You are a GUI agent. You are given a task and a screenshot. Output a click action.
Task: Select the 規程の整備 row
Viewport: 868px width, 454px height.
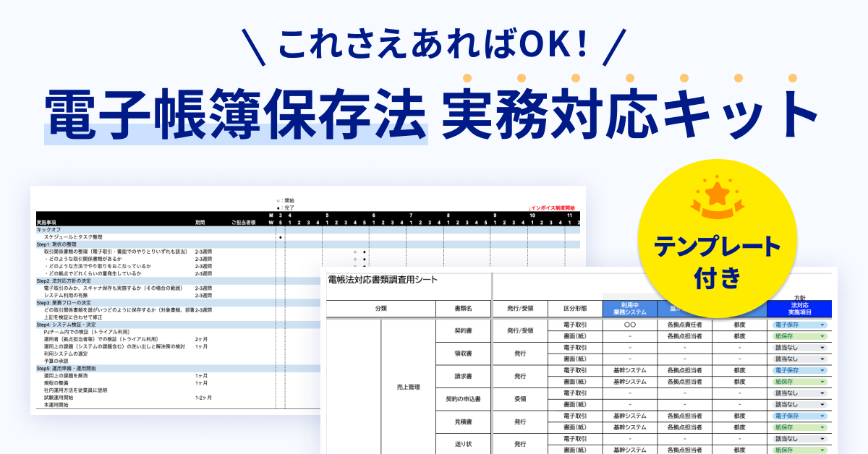click(x=179, y=383)
